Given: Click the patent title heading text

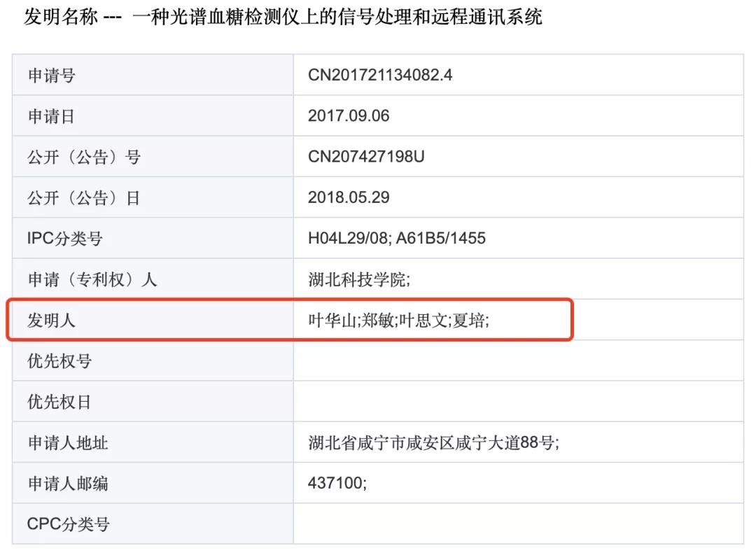Looking at the screenshot, I should (283, 17).
